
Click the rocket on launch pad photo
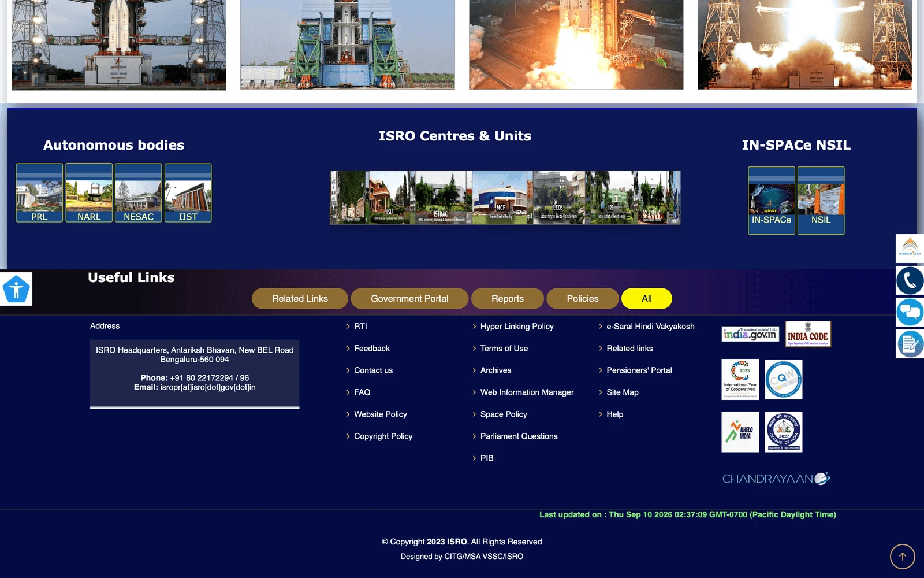[119, 45]
